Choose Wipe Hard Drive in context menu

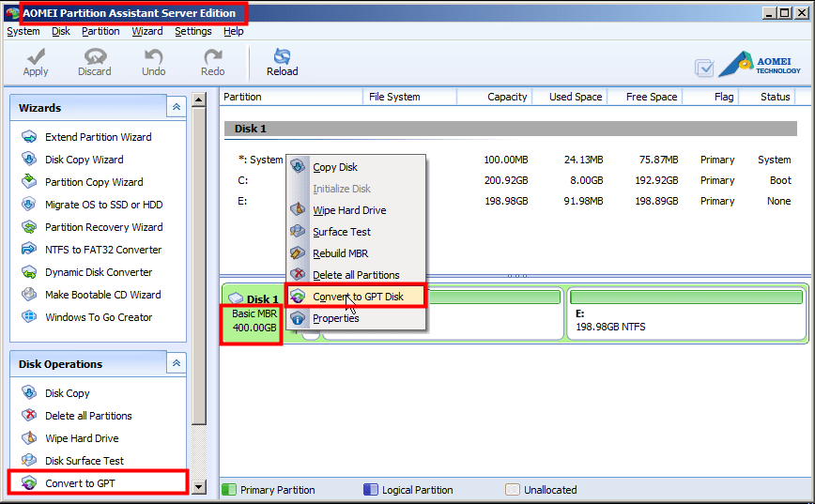tap(356, 210)
